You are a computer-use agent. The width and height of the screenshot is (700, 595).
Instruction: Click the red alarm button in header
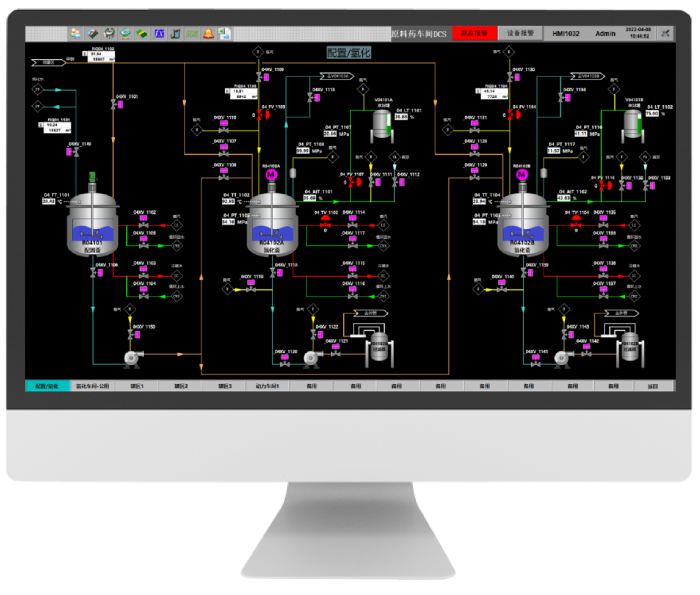click(471, 33)
